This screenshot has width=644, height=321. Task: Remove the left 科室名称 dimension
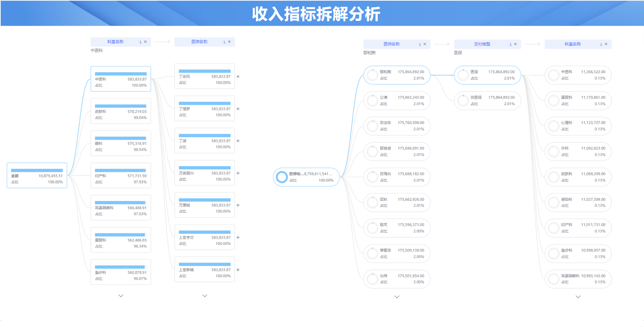[145, 42]
